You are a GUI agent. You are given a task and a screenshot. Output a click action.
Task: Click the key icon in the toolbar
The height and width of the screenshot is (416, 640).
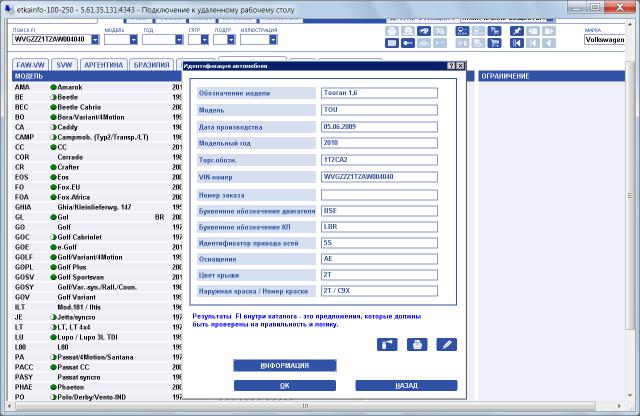click(408, 42)
